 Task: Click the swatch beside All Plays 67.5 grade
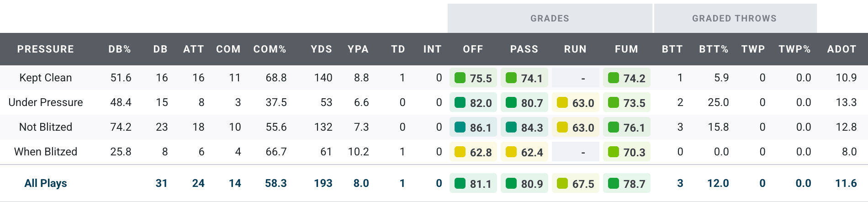(562, 183)
